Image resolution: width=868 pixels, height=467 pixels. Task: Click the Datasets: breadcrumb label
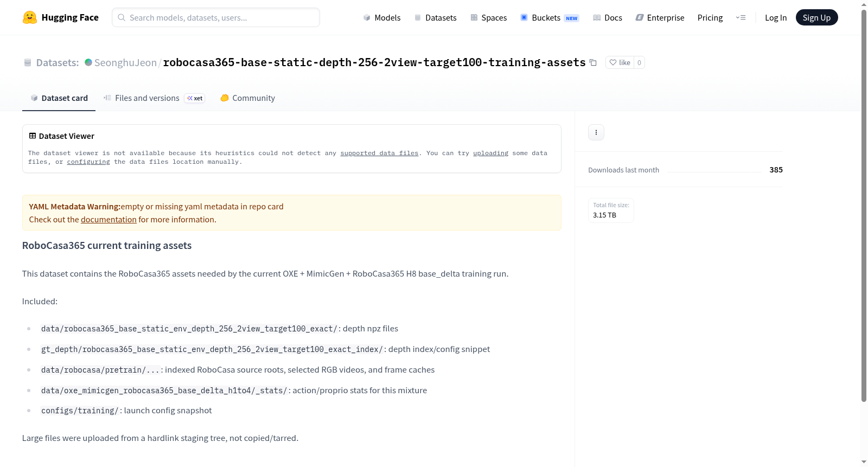click(58, 62)
